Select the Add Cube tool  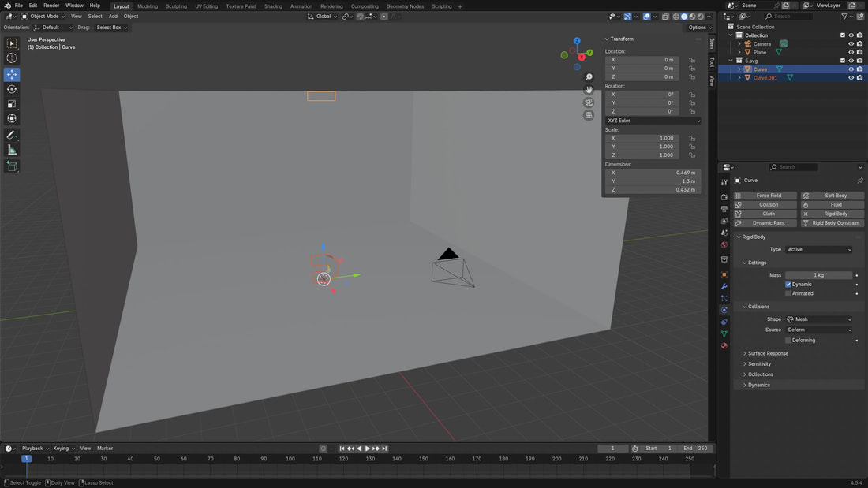12,166
